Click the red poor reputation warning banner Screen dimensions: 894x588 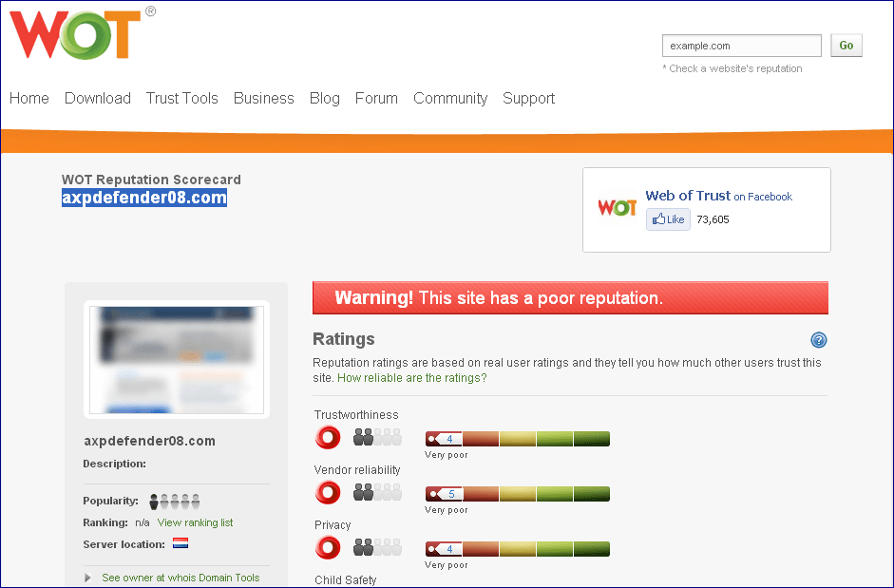[x=570, y=297]
